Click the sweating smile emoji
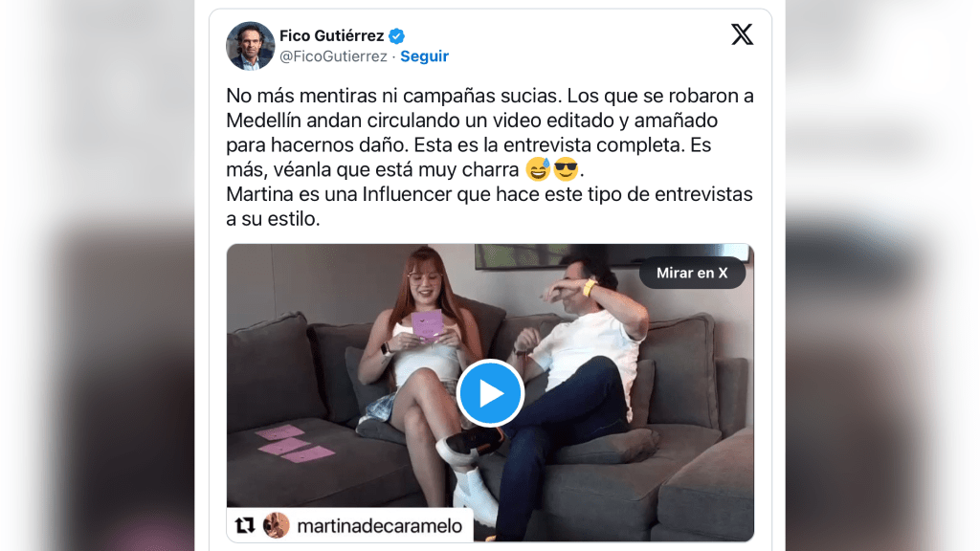The image size is (980, 551). point(538,169)
